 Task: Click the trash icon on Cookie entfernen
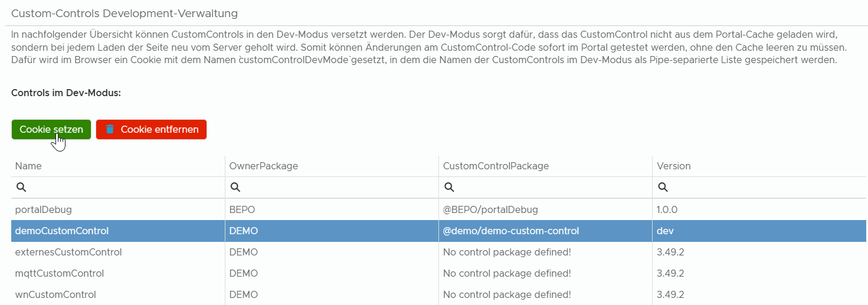110,129
